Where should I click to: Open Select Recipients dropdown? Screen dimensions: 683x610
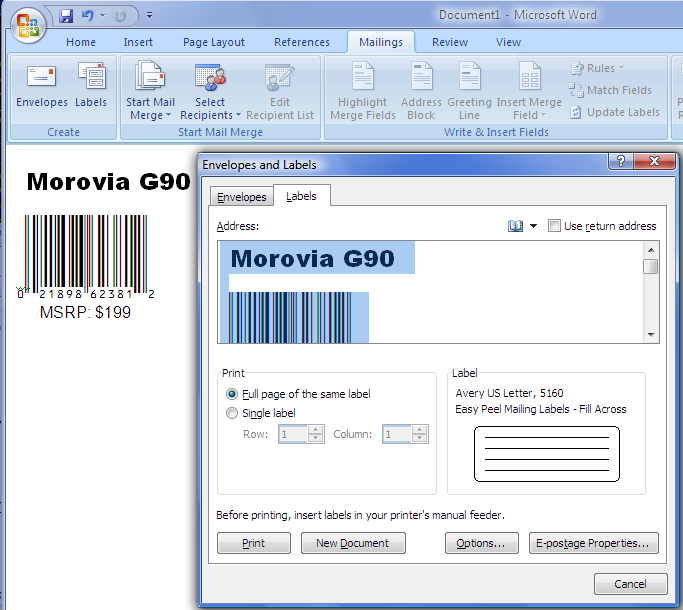pyautogui.click(x=210, y=91)
